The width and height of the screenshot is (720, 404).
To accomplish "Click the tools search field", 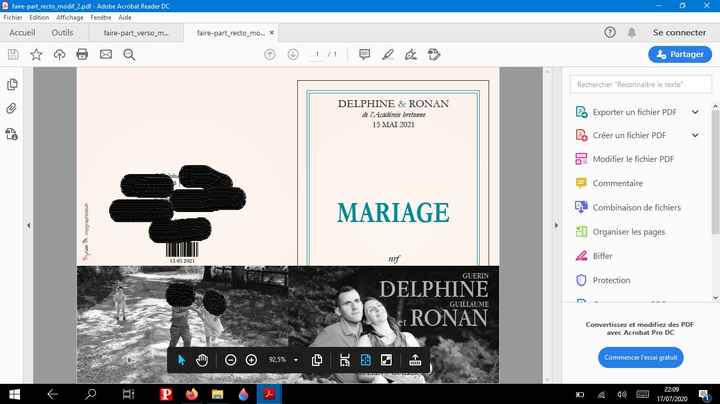I will [641, 84].
